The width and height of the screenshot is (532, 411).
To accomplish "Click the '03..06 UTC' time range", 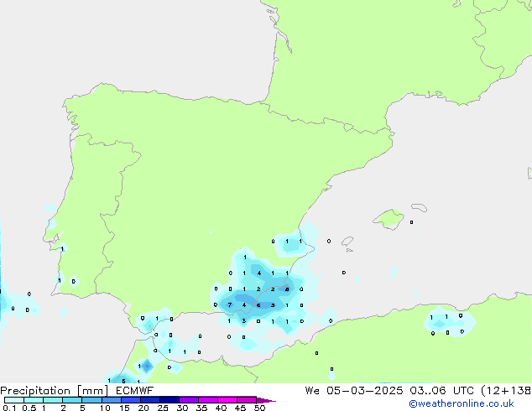I will (441, 391).
